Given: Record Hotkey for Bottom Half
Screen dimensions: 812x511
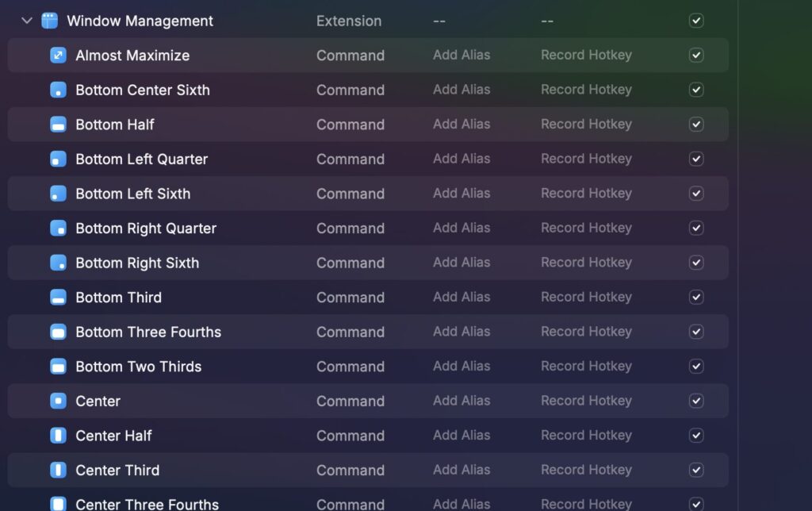Looking at the screenshot, I should click(x=586, y=125).
